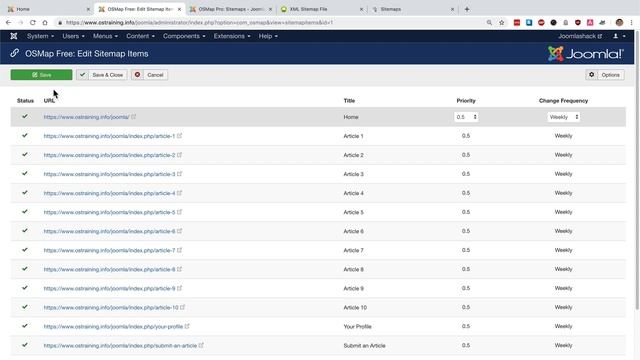640x360 pixels.
Task: Open Chrome three-dot menu
Action: [x=631, y=22]
